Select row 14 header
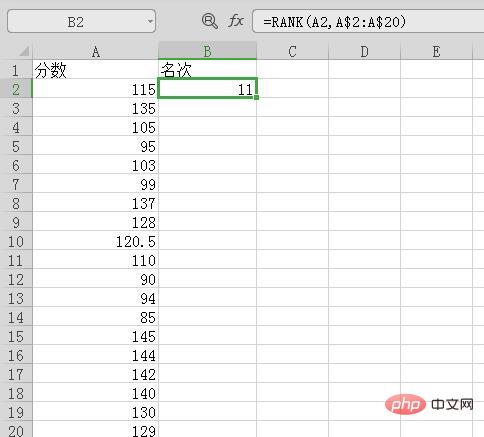The width and height of the screenshot is (484, 437). point(16,317)
